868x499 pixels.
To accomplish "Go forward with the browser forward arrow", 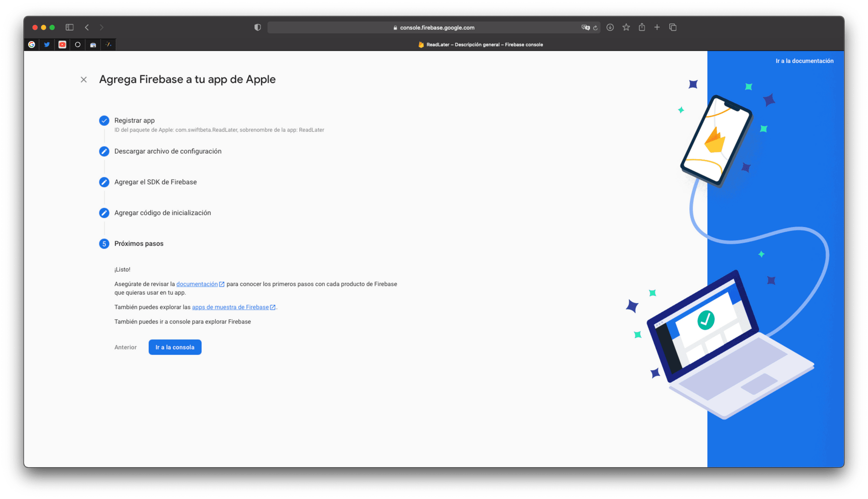I will click(102, 27).
